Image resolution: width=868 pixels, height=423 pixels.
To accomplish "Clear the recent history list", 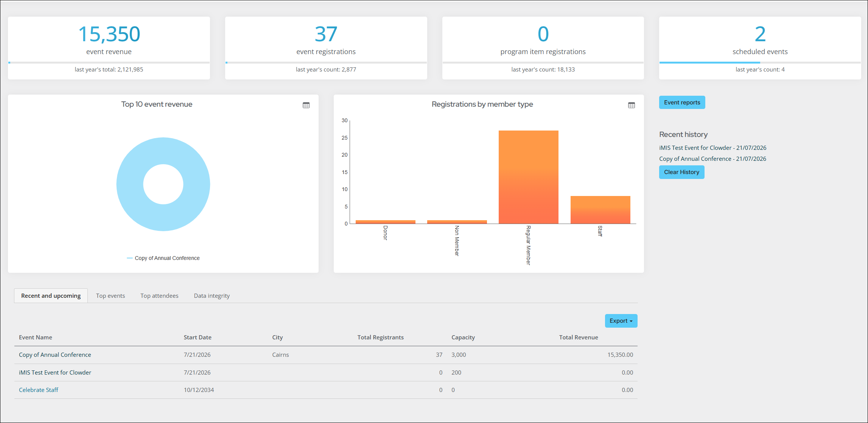I will point(681,172).
